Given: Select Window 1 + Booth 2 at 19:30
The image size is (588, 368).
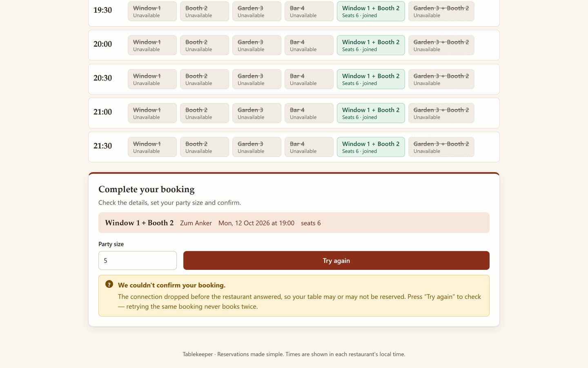Looking at the screenshot, I should click(x=371, y=11).
